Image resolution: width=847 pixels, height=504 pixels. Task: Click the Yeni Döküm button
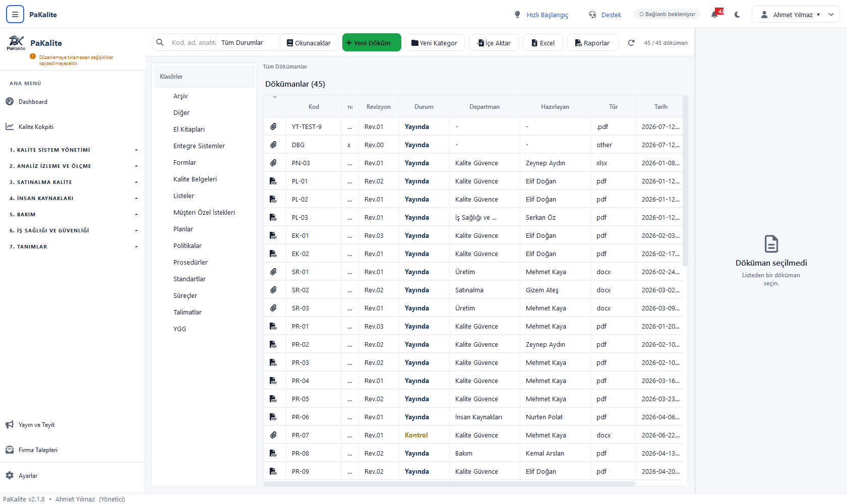click(372, 43)
